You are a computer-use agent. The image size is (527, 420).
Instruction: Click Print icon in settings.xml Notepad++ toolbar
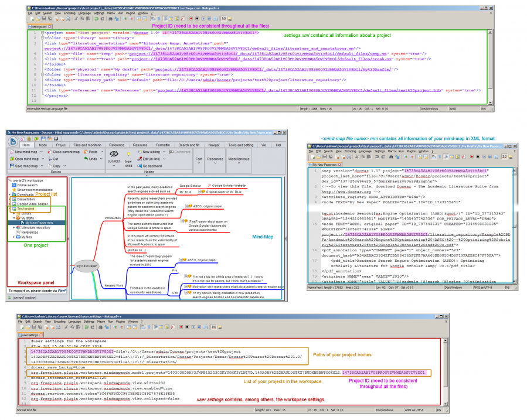click(x=68, y=19)
